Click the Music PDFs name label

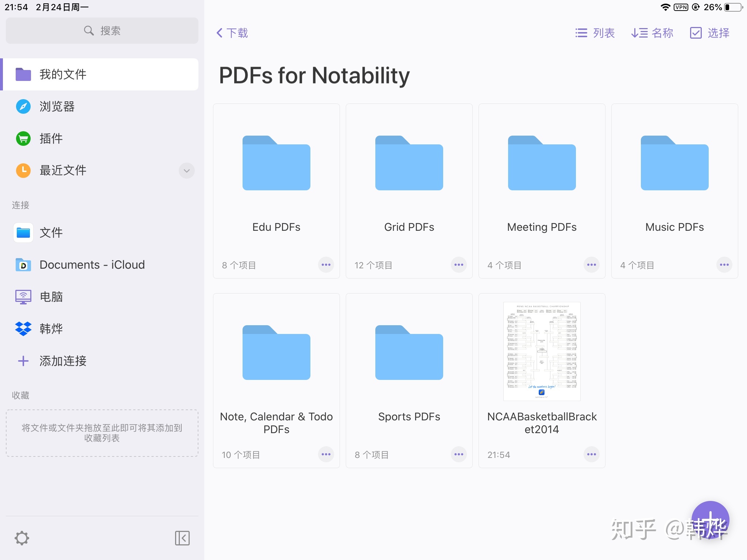point(675,227)
